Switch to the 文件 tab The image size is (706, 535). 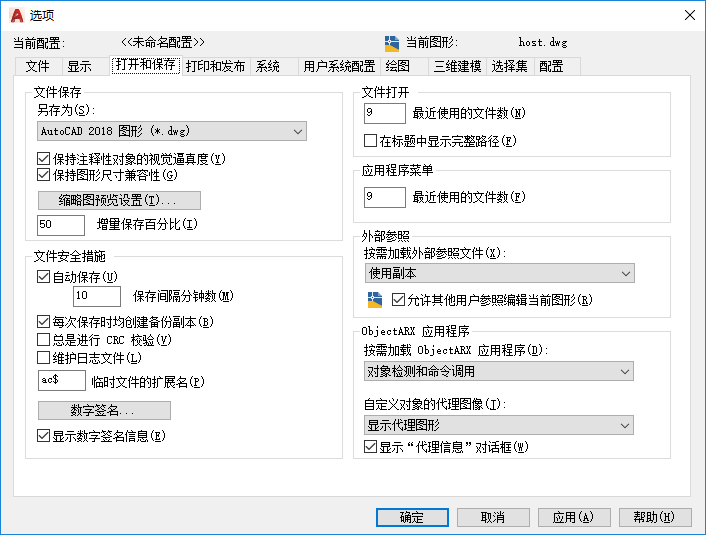(38, 67)
